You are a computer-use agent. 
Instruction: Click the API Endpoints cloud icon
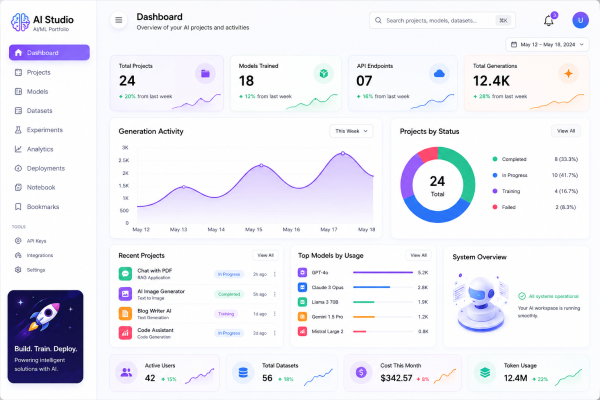pos(439,73)
